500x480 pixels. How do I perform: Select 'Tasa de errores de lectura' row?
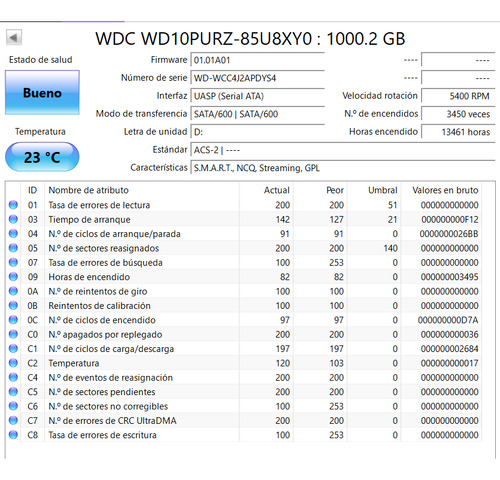(x=244, y=205)
